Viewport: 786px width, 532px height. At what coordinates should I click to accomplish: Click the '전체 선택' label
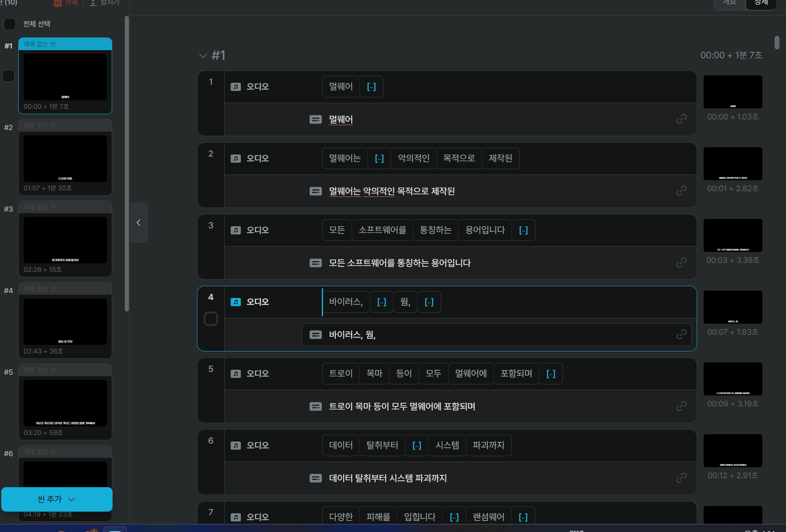click(x=37, y=24)
